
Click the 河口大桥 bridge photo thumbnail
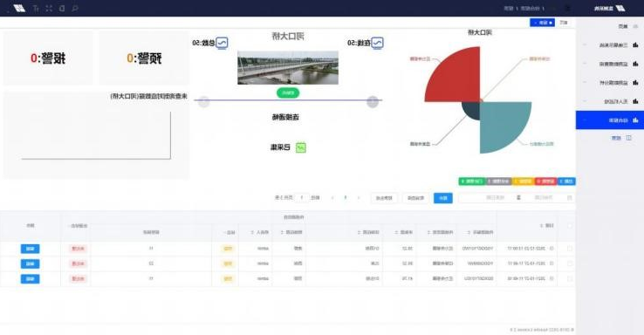tap(288, 68)
